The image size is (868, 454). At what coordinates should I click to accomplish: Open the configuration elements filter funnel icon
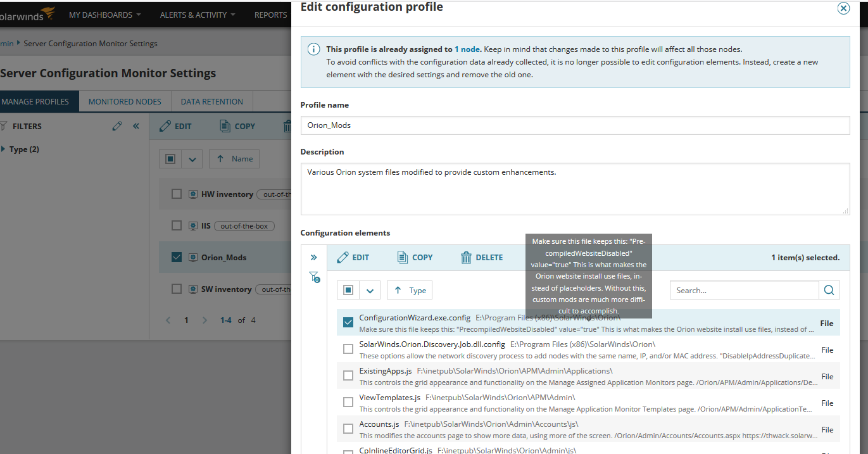click(x=314, y=277)
